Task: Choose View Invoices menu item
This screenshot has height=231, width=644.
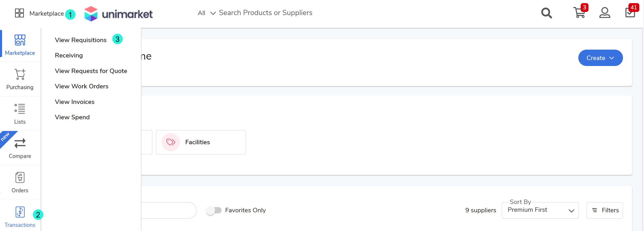Action: [x=75, y=102]
